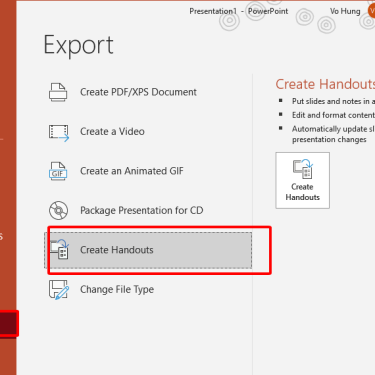Select Create PDF/XPS Document option

point(148,92)
